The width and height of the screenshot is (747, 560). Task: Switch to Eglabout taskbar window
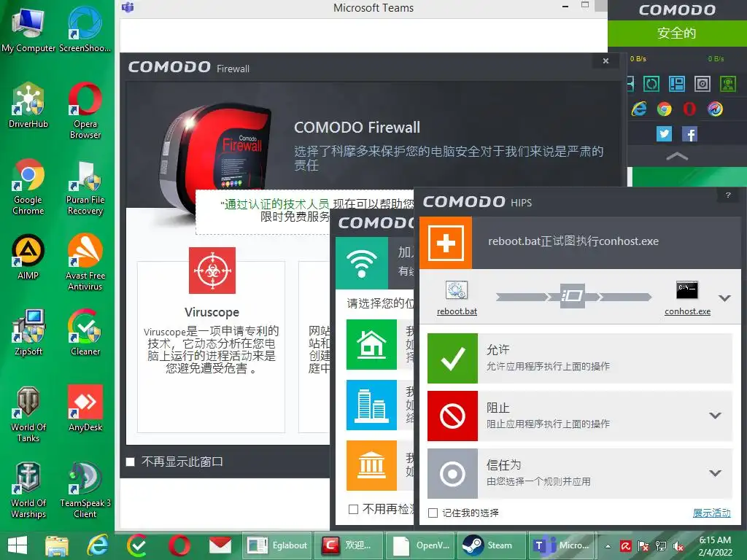click(x=277, y=545)
